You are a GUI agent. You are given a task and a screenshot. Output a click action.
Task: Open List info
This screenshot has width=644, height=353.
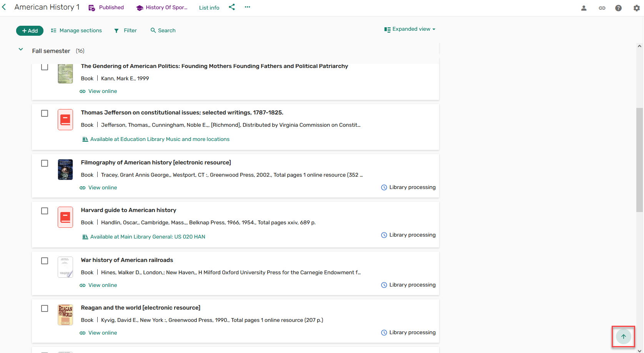click(x=209, y=8)
